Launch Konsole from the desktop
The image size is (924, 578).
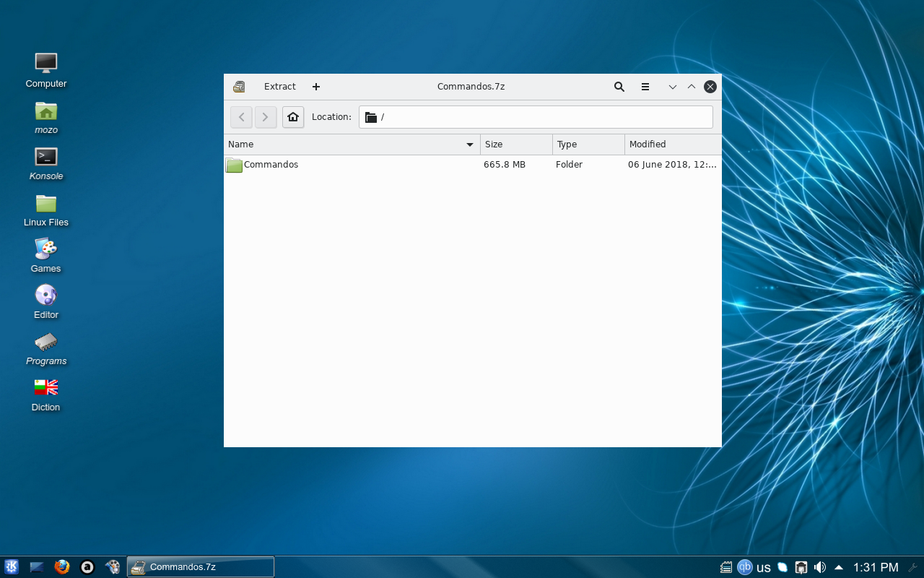(x=46, y=163)
